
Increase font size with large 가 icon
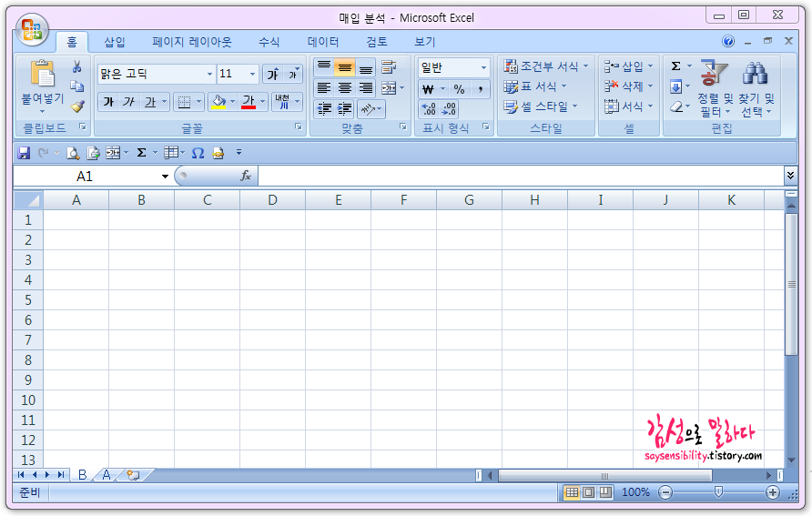click(x=273, y=74)
